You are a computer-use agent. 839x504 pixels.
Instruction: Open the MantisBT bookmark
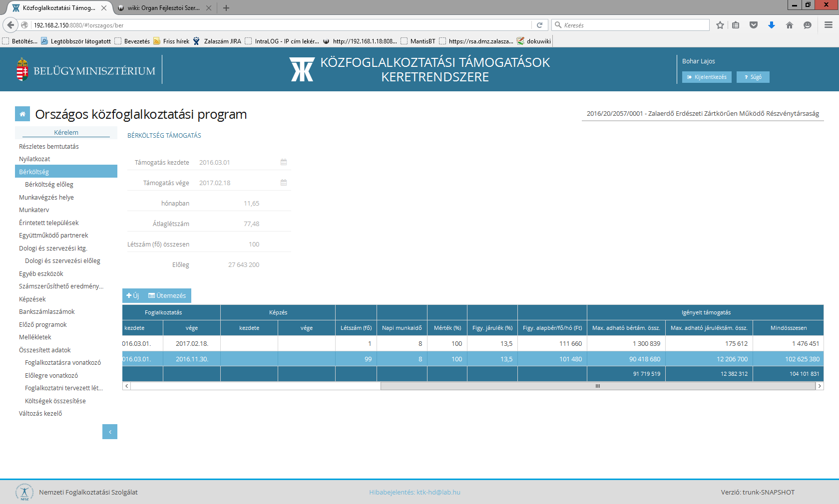click(x=418, y=41)
